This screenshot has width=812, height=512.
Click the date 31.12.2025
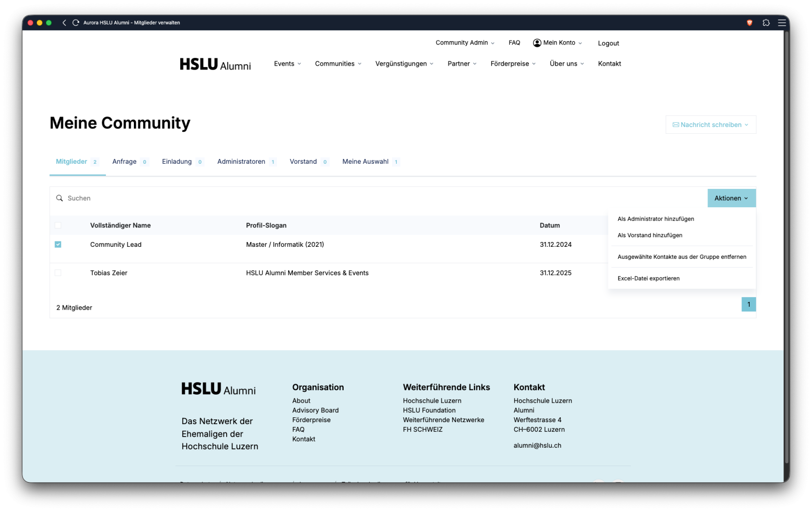coord(555,273)
